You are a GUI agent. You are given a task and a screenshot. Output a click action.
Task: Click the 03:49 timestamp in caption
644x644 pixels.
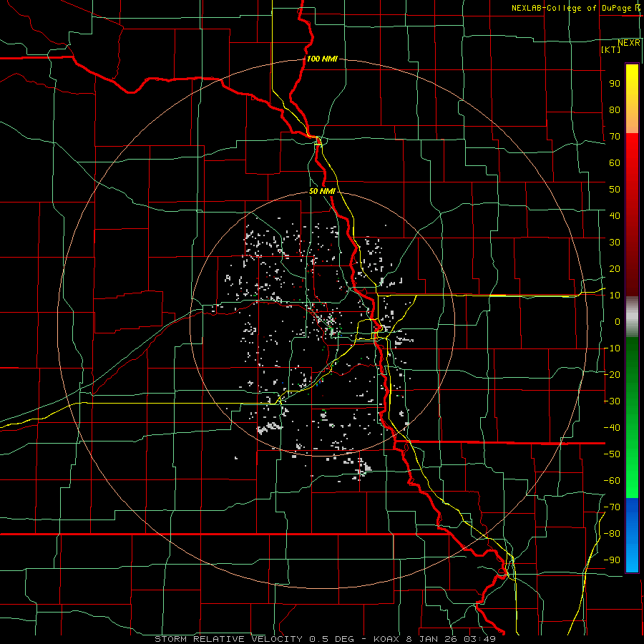click(x=479, y=639)
